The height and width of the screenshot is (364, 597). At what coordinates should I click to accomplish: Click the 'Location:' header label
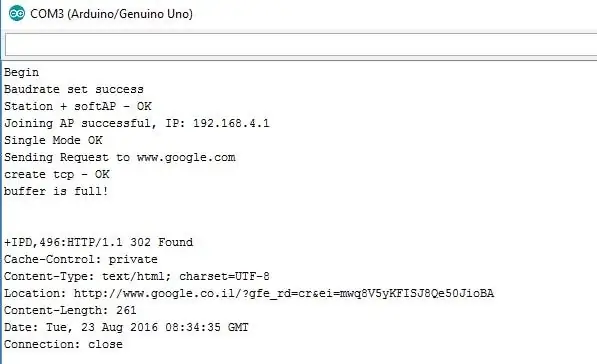tap(35, 294)
